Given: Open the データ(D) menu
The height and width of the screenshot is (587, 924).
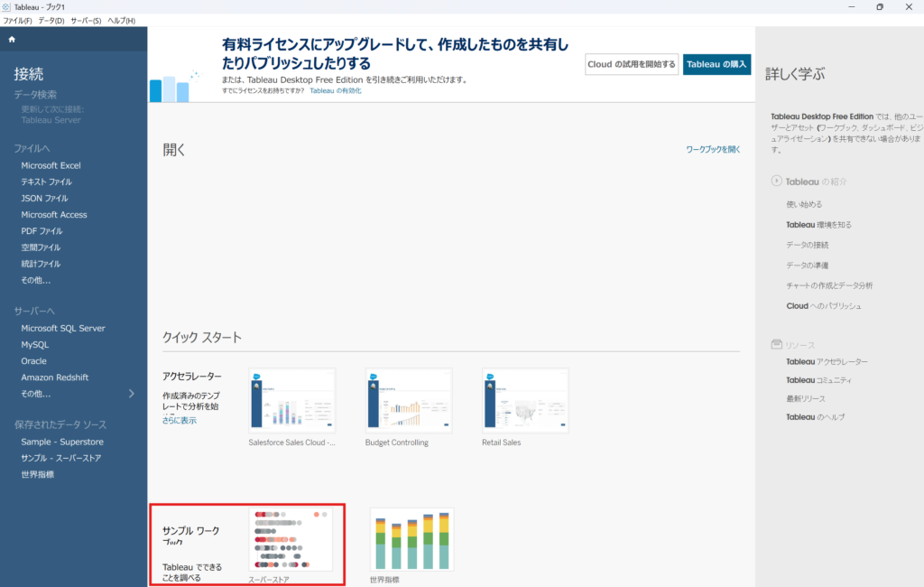Looking at the screenshot, I should pos(51,21).
